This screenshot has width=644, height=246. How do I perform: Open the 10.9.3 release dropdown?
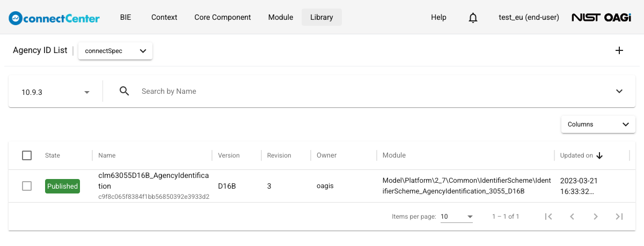click(55, 92)
